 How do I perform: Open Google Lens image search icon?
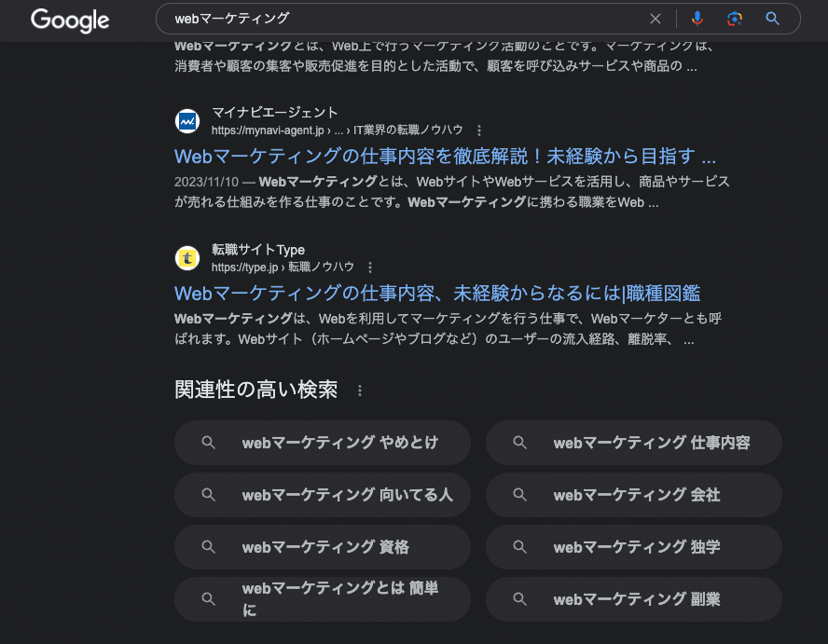pyautogui.click(x=735, y=19)
